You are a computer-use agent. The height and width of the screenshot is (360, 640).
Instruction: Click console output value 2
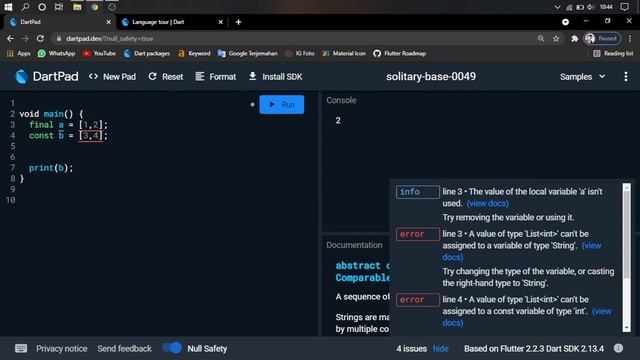point(338,120)
